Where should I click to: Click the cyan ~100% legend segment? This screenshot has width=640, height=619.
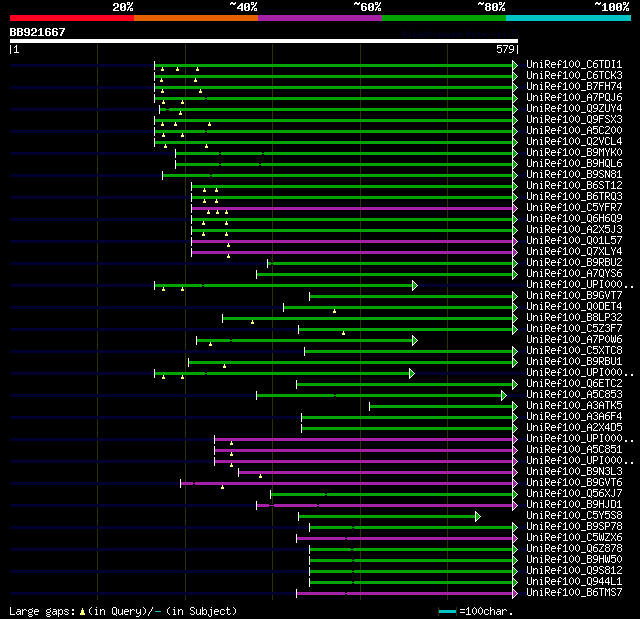coord(568,18)
